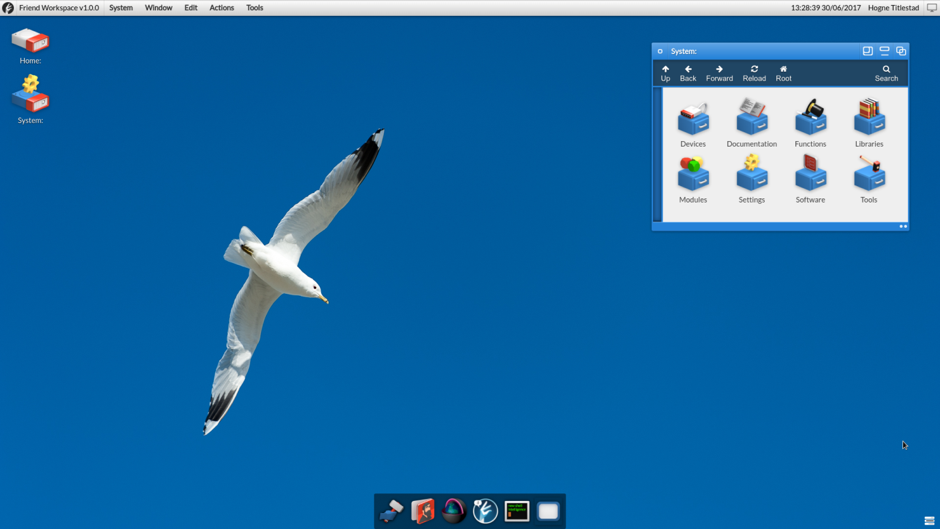Open the Software drawer

810,176
